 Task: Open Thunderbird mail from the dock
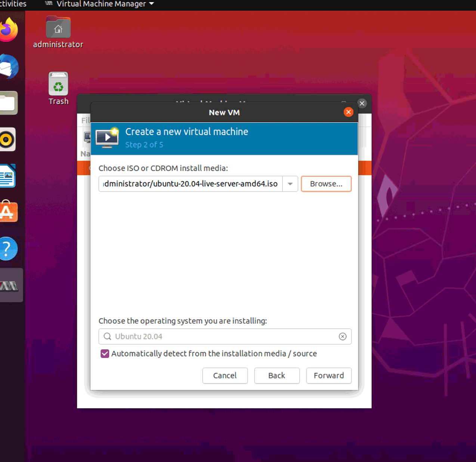point(9,67)
